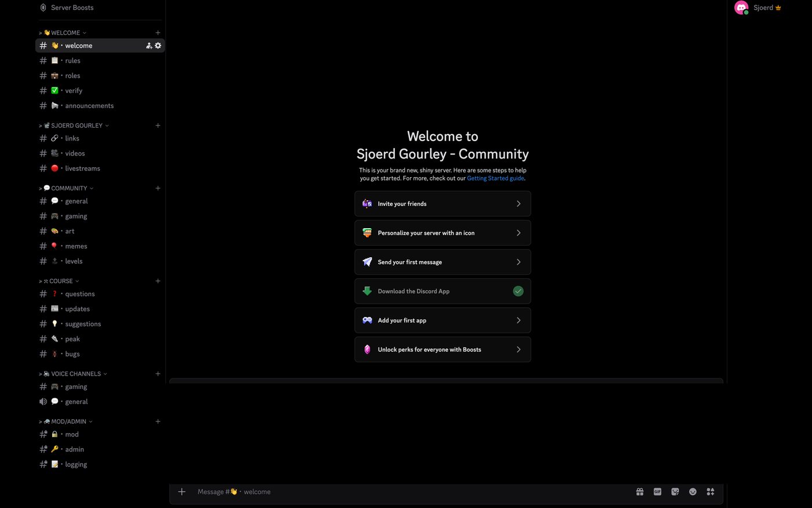Create a channel in VOICE CHANNELS category
The image size is (812, 508).
click(x=158, y=374)
